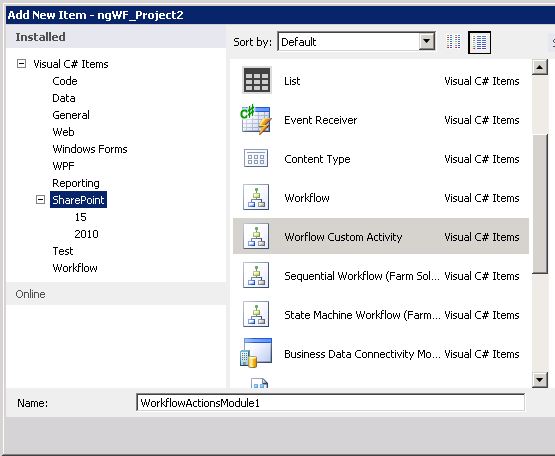Select the State Machine Workflow icon
This screenshot has width=555, height=456.
coord(256,314)
